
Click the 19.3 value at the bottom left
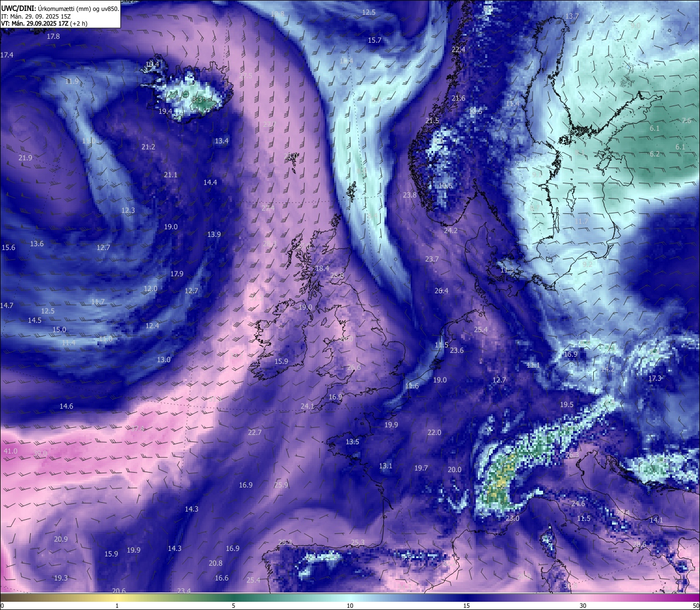click(x=61, y=578)
